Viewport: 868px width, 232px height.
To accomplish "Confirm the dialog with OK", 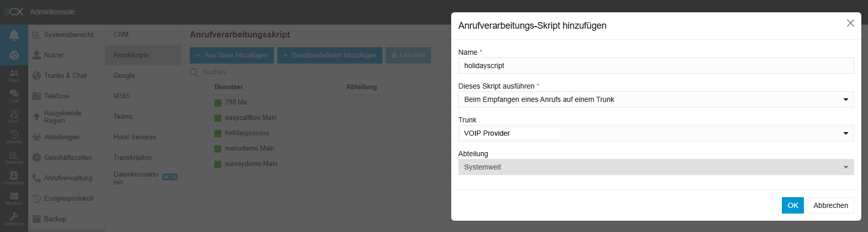I will [x=792, y=205].
